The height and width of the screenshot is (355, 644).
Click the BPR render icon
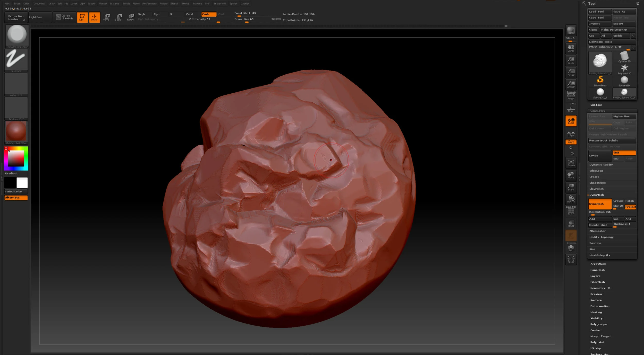click(x=571, y=31)
